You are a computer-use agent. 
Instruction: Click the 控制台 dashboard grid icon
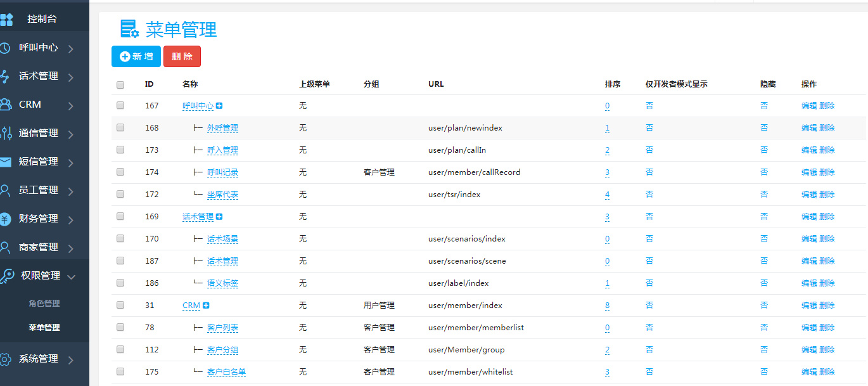6,19
